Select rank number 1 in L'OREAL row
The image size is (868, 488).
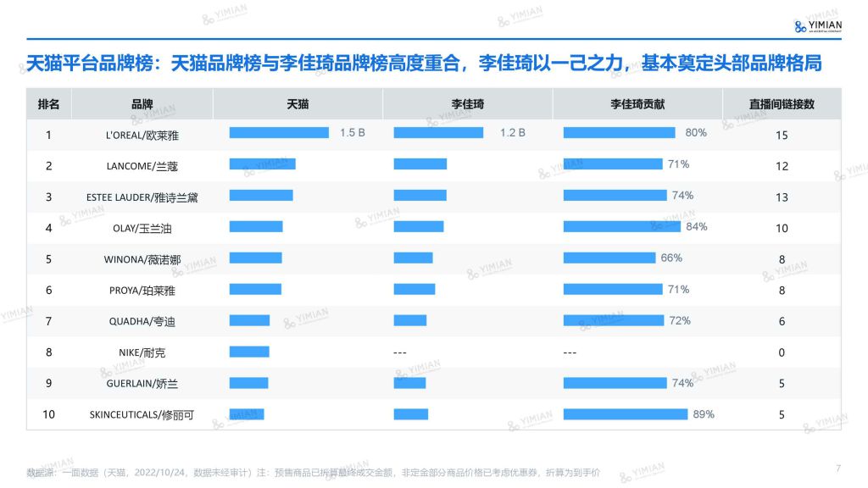pos(48,135)
